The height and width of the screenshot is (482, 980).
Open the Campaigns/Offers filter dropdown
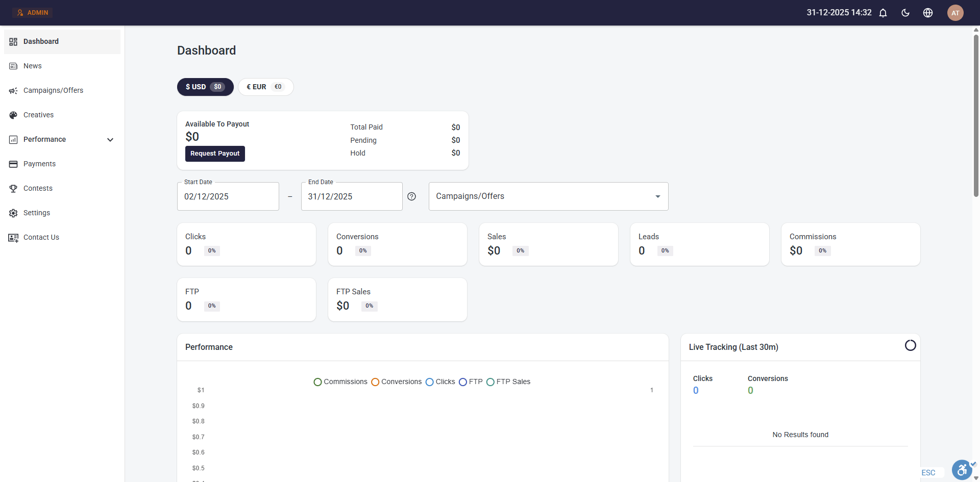548,196
